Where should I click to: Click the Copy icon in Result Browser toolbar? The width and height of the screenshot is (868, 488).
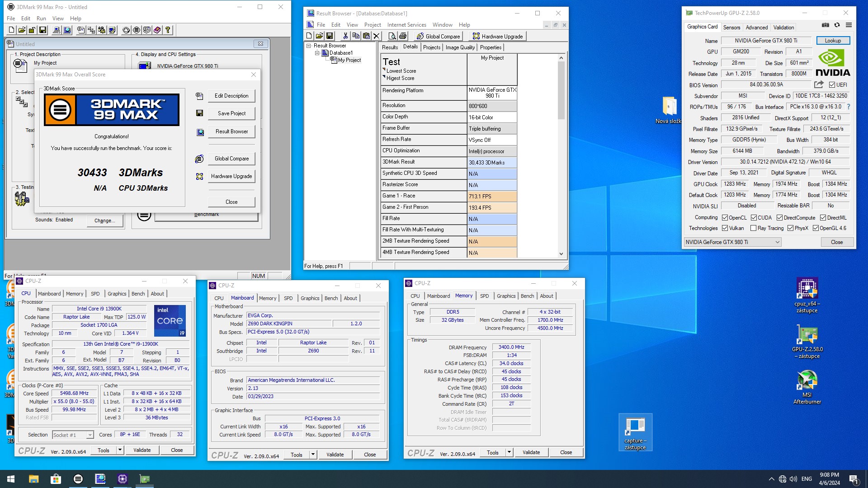point(356,36)
